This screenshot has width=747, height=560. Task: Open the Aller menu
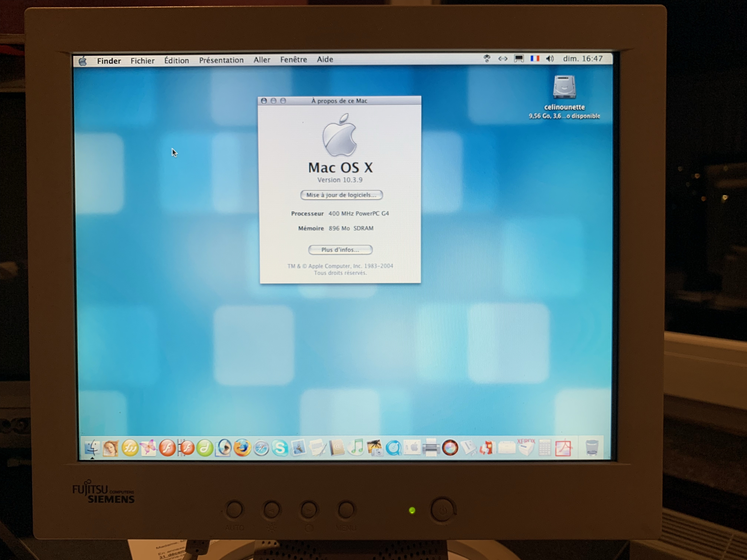pos(262,60)
